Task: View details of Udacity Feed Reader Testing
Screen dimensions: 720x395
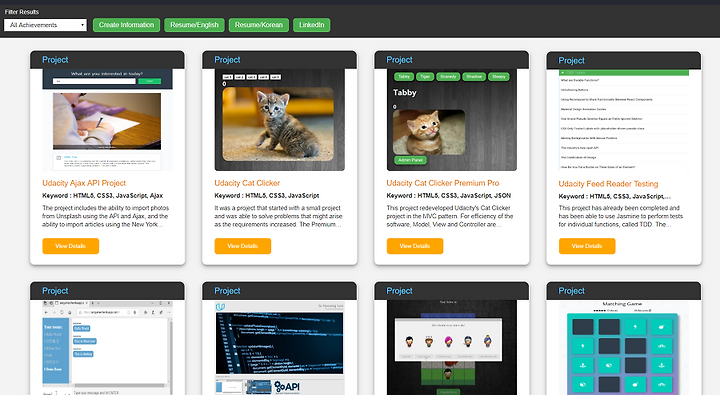Action: [x=587, y=246]
